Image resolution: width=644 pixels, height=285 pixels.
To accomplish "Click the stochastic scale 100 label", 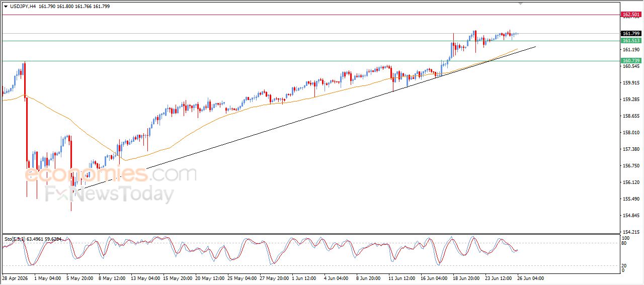I will (x=626, y=238).
